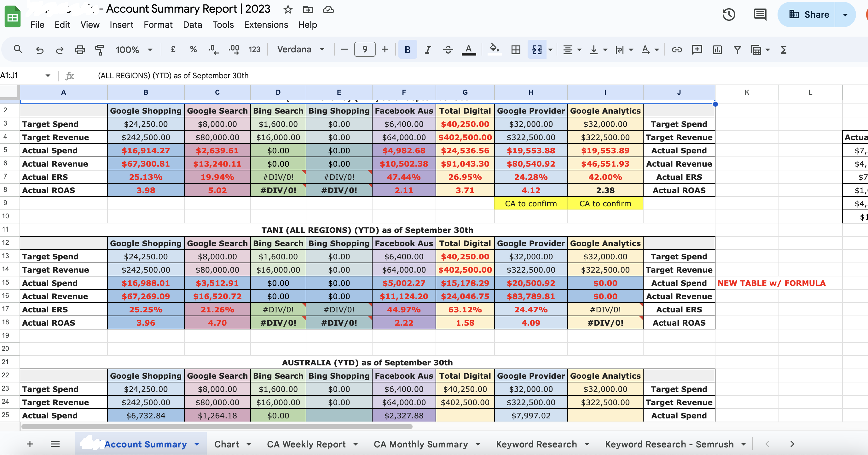868x455 pixels.
Task: Toggle italic formatting
Action: click(428, 50)
